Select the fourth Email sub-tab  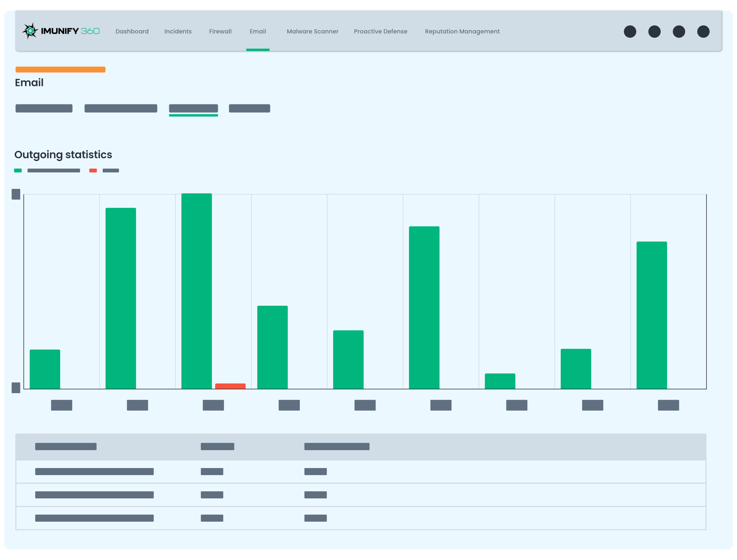(249, 108)
